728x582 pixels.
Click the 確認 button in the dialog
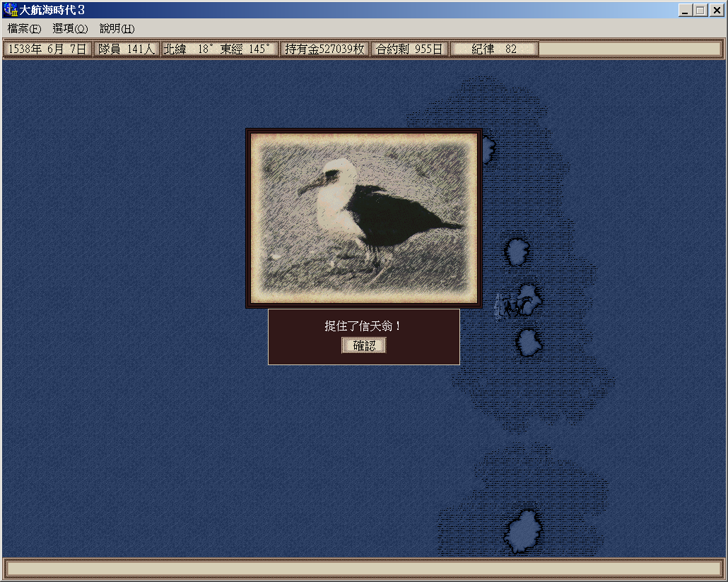point(364,345)
